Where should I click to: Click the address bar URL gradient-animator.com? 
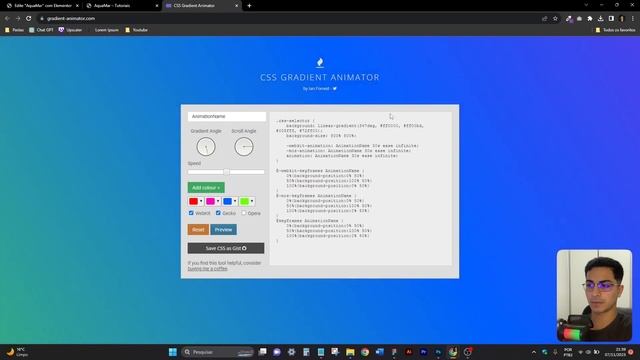click(x=71, y=18)
